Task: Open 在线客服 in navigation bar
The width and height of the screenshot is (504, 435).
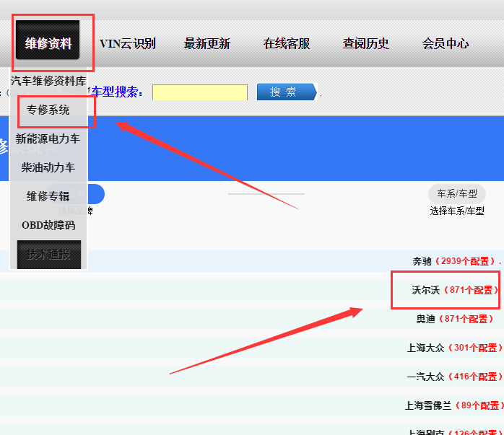Action: click(x=287, y=44)
